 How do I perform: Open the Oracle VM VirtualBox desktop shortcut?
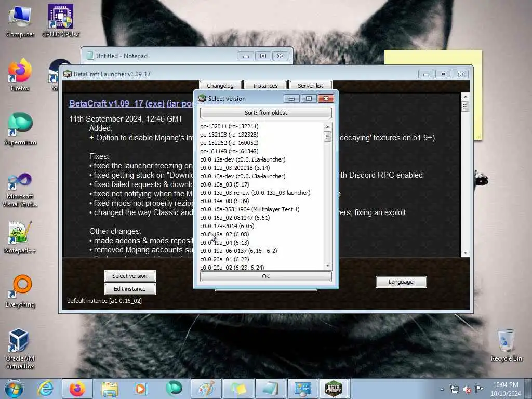[20, 350]
